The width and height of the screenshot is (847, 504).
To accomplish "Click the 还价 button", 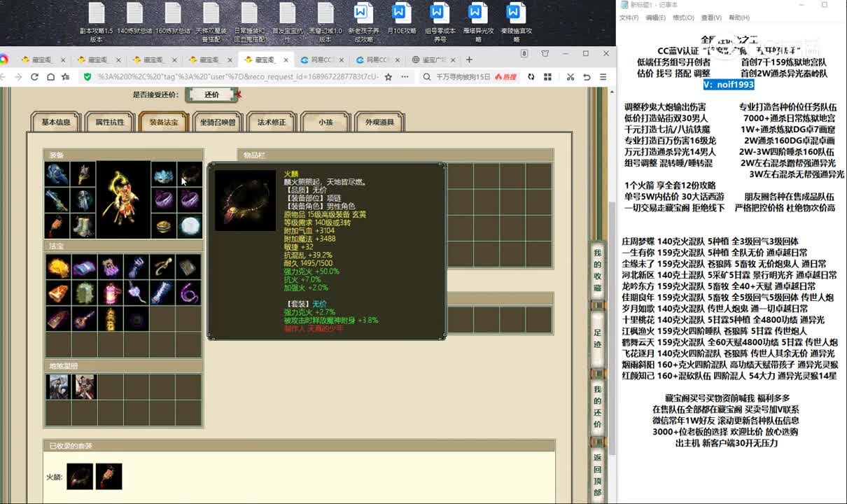I will (x=212, y=94).
